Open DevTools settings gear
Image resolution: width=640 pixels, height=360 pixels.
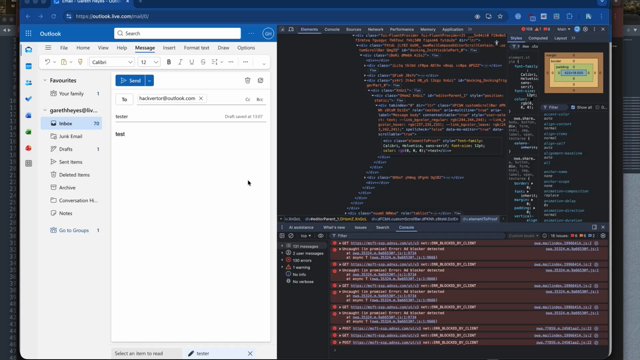pyautogui.click(x=586, y=29)
